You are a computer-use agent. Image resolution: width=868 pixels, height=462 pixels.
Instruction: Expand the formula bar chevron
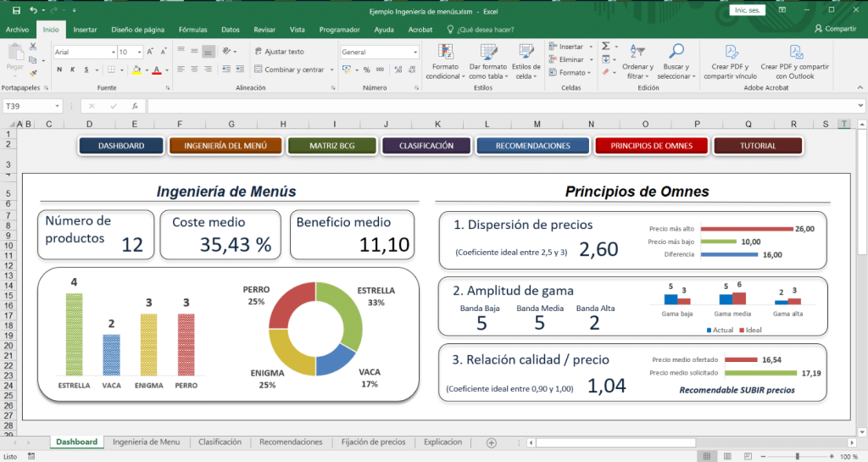tap(860, 106)
